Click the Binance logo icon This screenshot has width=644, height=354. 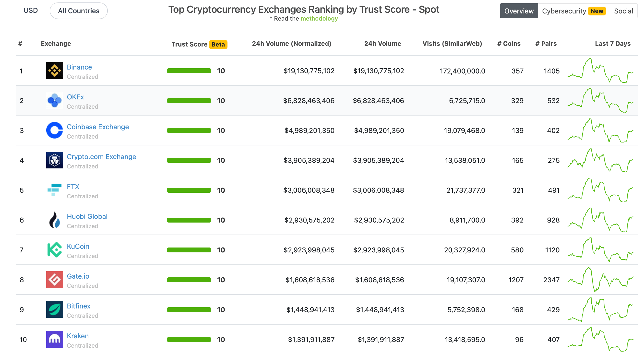click(55, 71)
